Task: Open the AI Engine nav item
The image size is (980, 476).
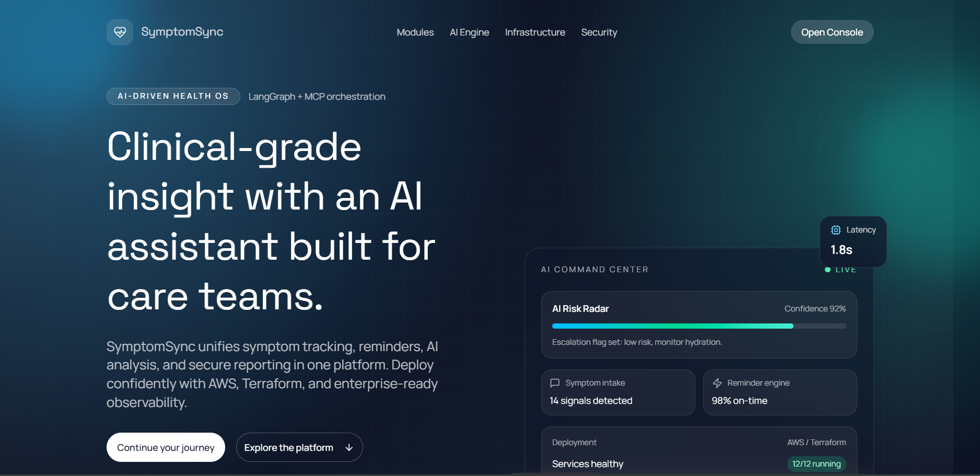Action: click(x=470, y=32)
